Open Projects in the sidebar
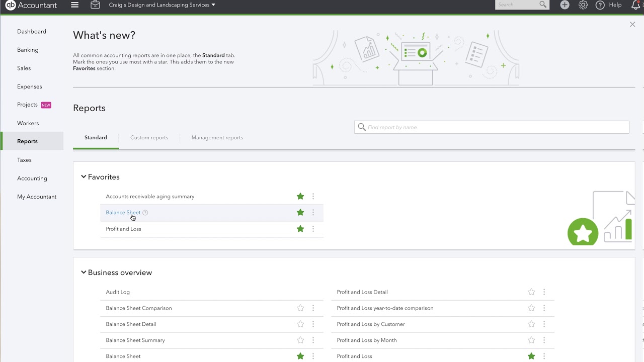The width and height of the screenshot is (644, 362). [x=27, y=105]
